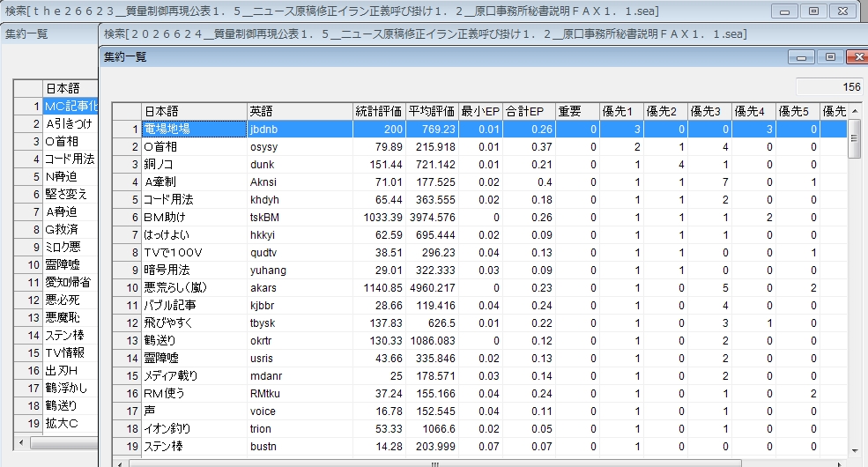Select 鶴浮かし in back window list

[x=70, y=388]
